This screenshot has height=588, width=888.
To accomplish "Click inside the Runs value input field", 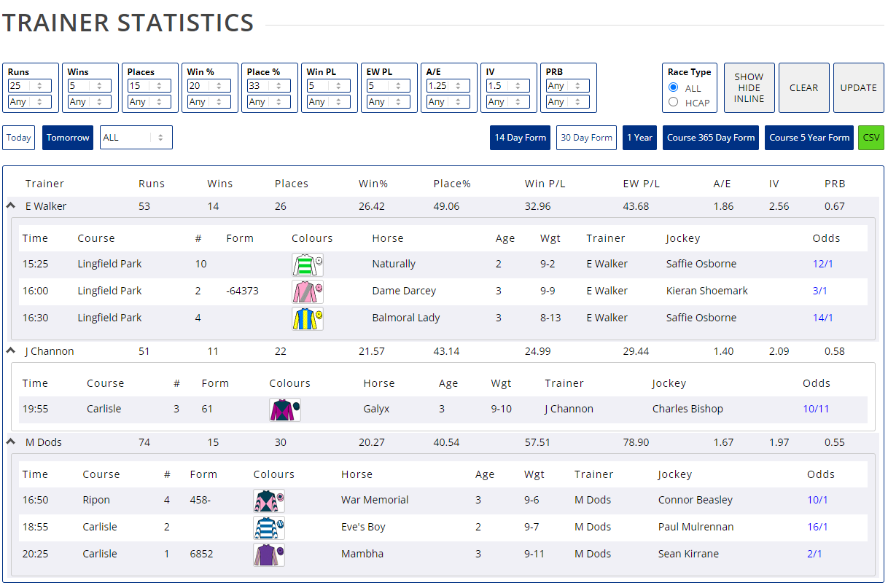I will (x=22, y=85).
